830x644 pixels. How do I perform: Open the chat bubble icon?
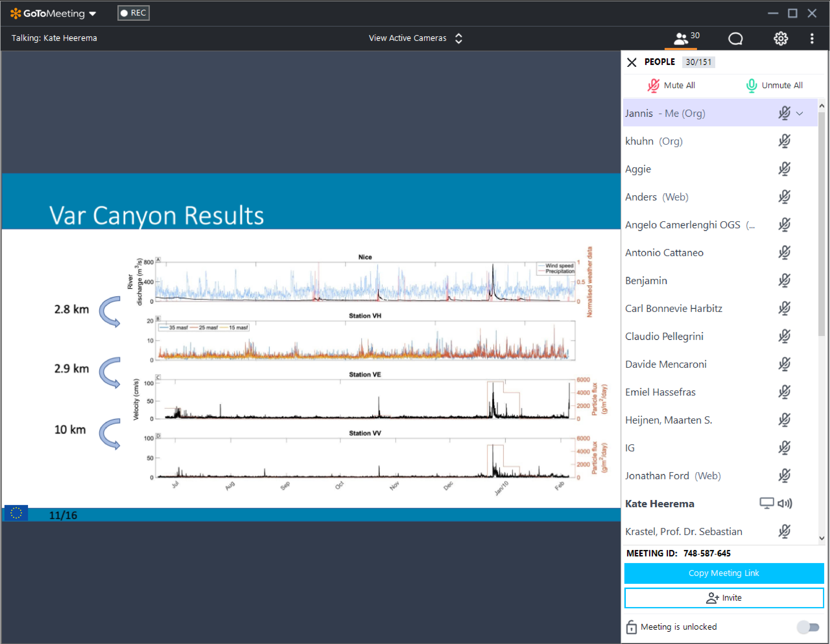[735, 38]
